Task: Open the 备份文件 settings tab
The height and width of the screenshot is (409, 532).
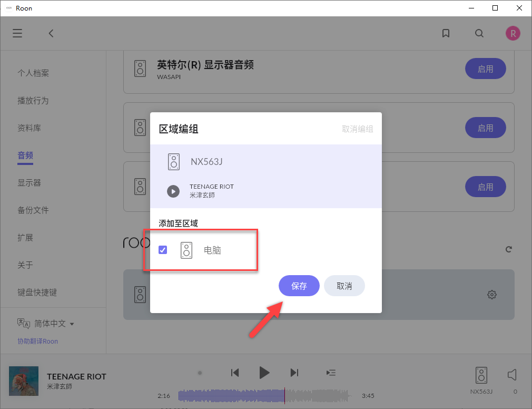Action: 33,210
